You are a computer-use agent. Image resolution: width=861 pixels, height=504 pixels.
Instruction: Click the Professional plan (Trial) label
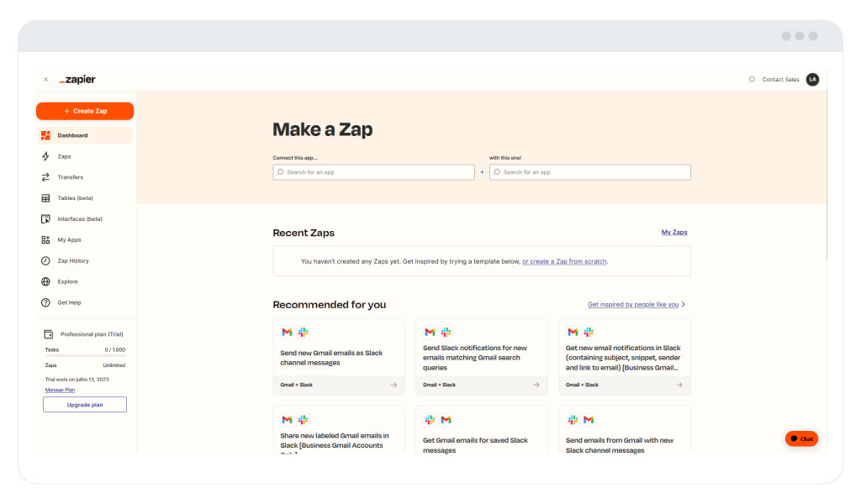[x=92, y=334]
